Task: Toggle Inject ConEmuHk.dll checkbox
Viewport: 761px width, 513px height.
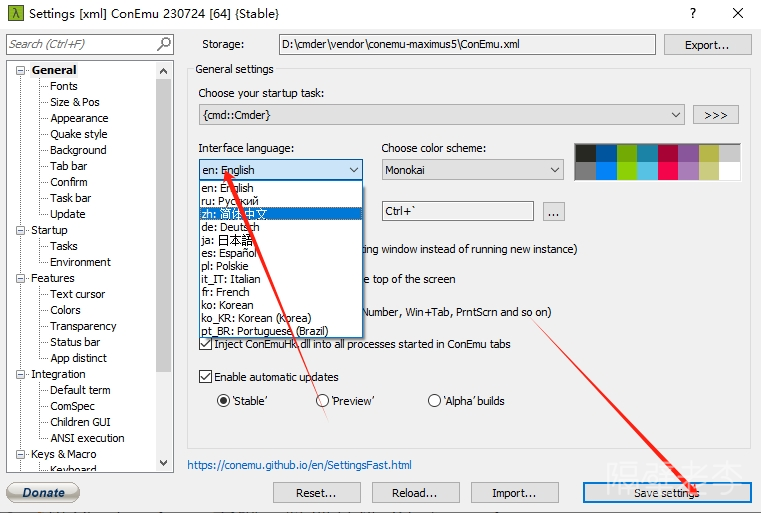Action: (205, 344)
